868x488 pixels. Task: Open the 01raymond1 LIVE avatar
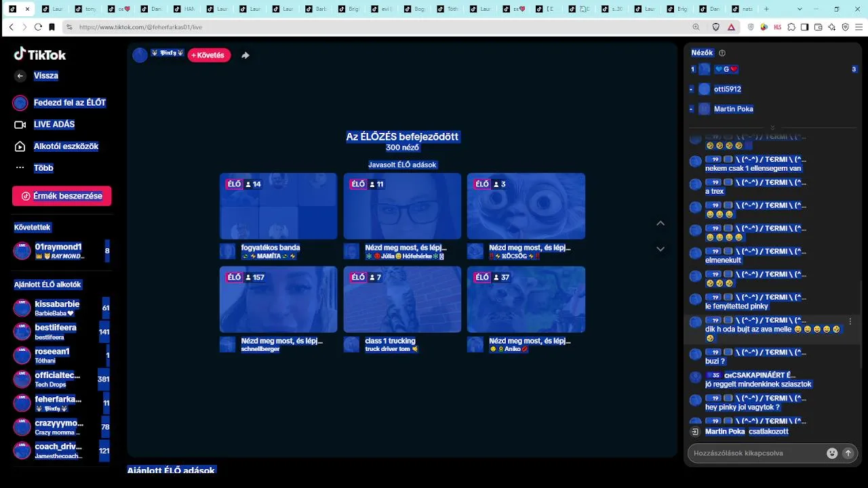pyautogui.click(x=22, y=251)
